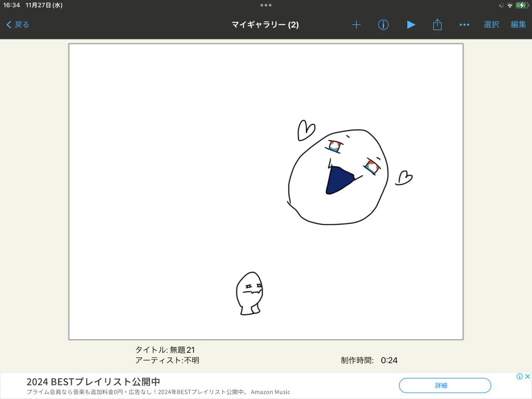Close the ad banner with X
Viewport: 532px width, 399px height.
click(527, 376)
